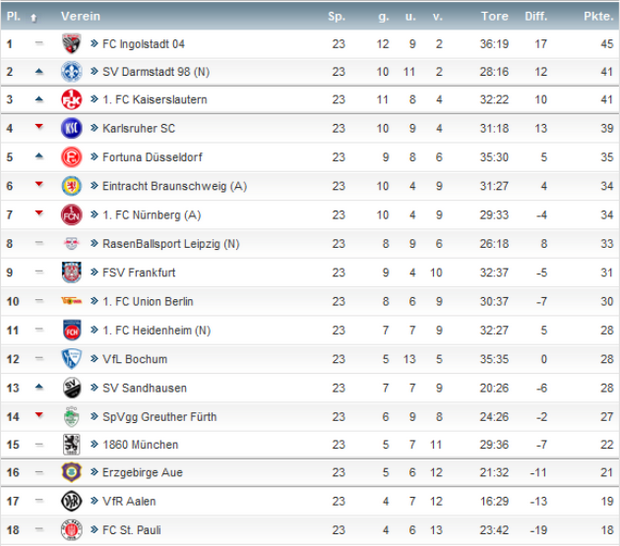Click the FC St. Pauli crest
The height and width of the screenshot is (546, 620).
click(x=72, y=530)
